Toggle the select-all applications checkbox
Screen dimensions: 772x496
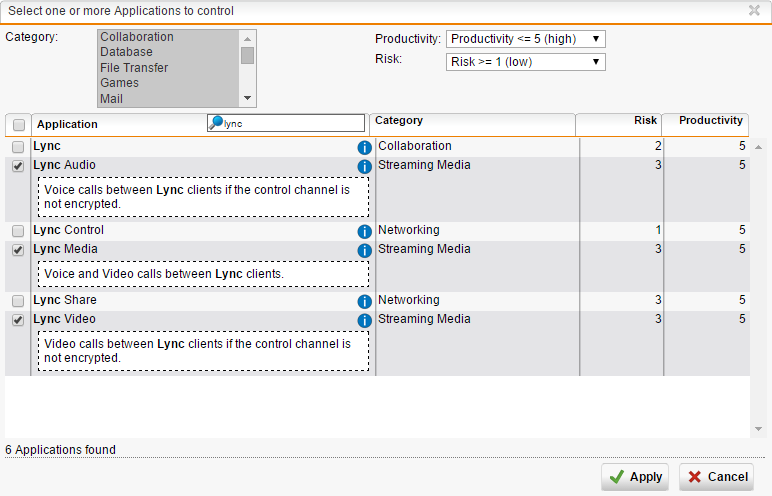click(x=19, y=125)
